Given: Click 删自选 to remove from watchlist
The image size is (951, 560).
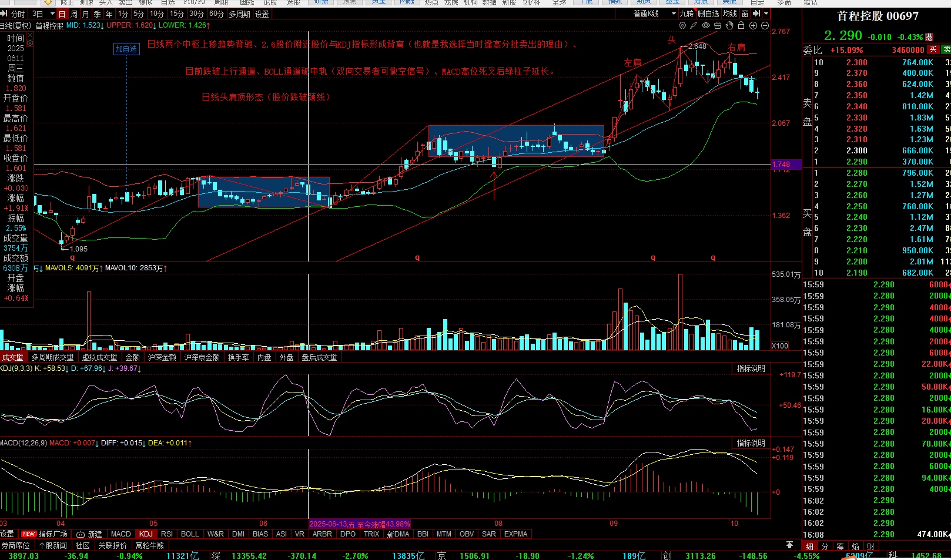Looking at the screenshot, I should pyautogui.click(x=708, y=14).
